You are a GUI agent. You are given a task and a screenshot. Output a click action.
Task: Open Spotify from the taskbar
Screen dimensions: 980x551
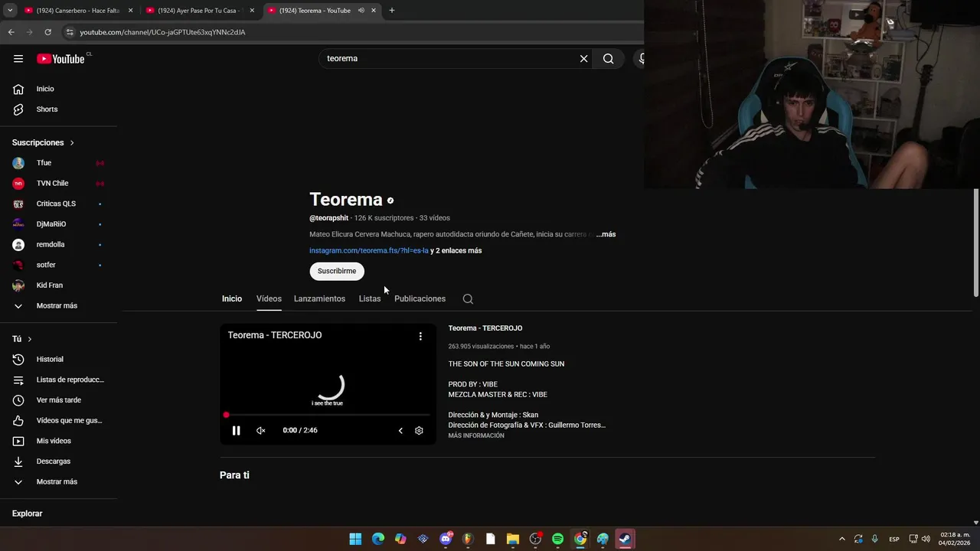click(557, 539)
